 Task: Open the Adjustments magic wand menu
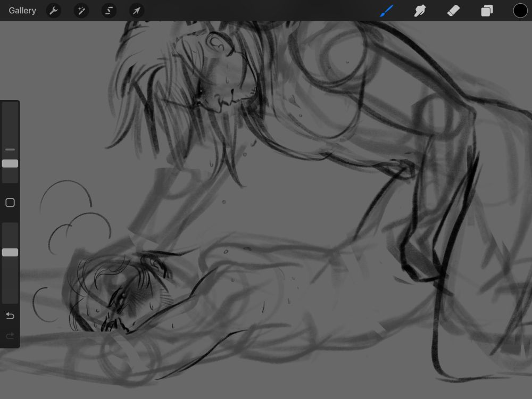[81, 11]
